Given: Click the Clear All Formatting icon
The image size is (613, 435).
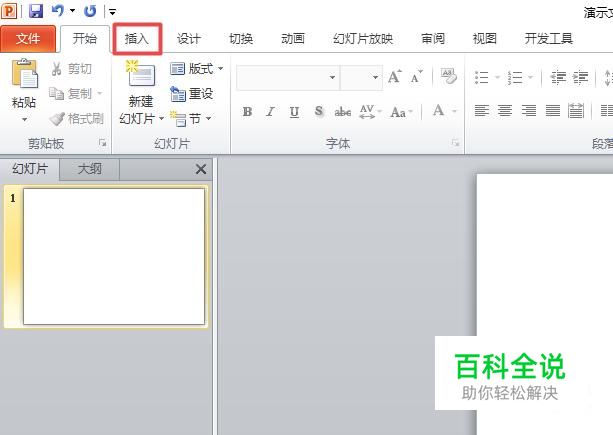Looking at the screenshot, I should click(x=448, y=76).
